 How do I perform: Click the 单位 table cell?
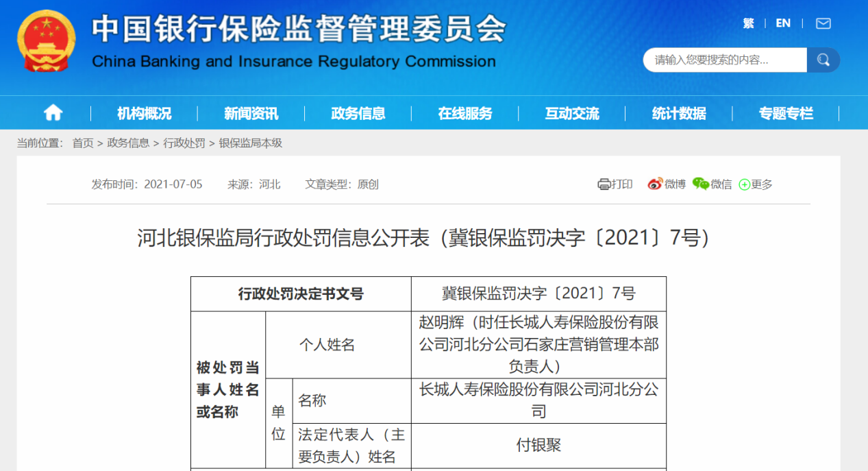(279, 423)
